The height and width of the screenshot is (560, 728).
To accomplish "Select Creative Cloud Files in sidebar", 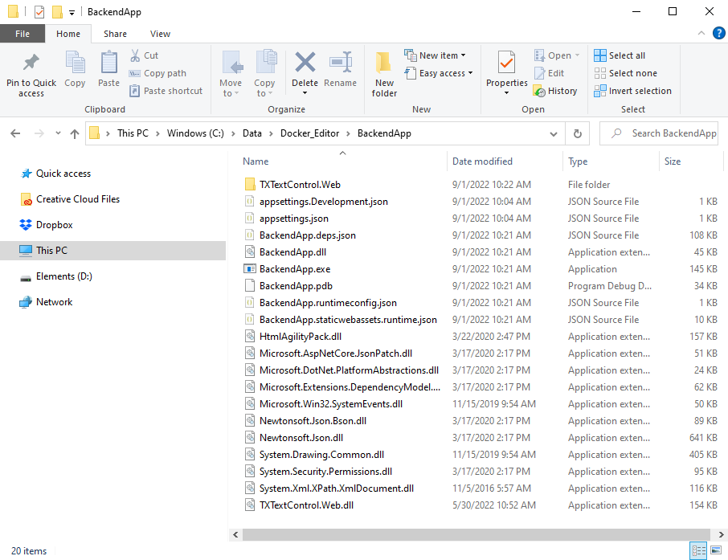I will (x=70, y=199).
